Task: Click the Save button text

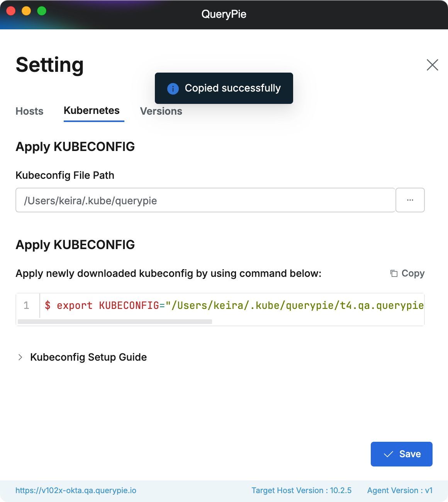Action: coord(410,454)
